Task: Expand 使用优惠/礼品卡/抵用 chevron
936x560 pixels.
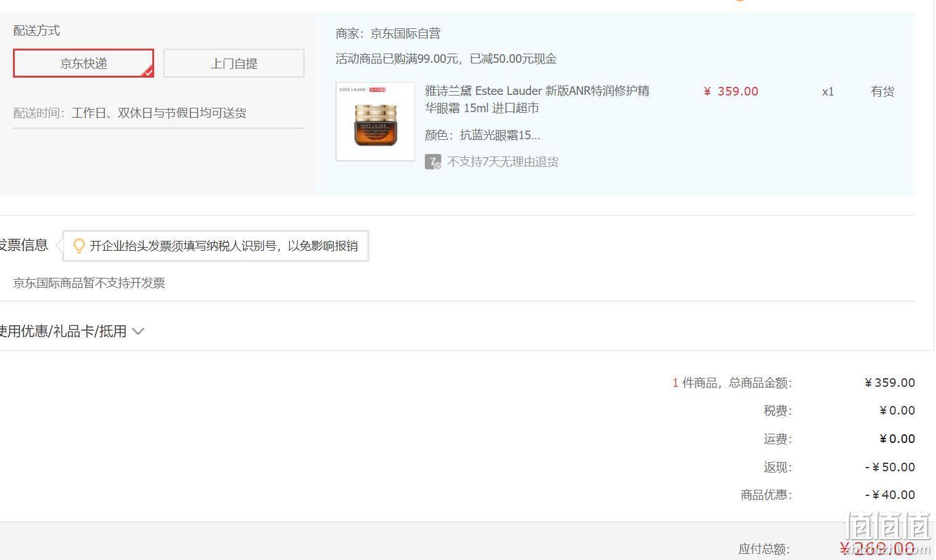Action: point(138,331)
